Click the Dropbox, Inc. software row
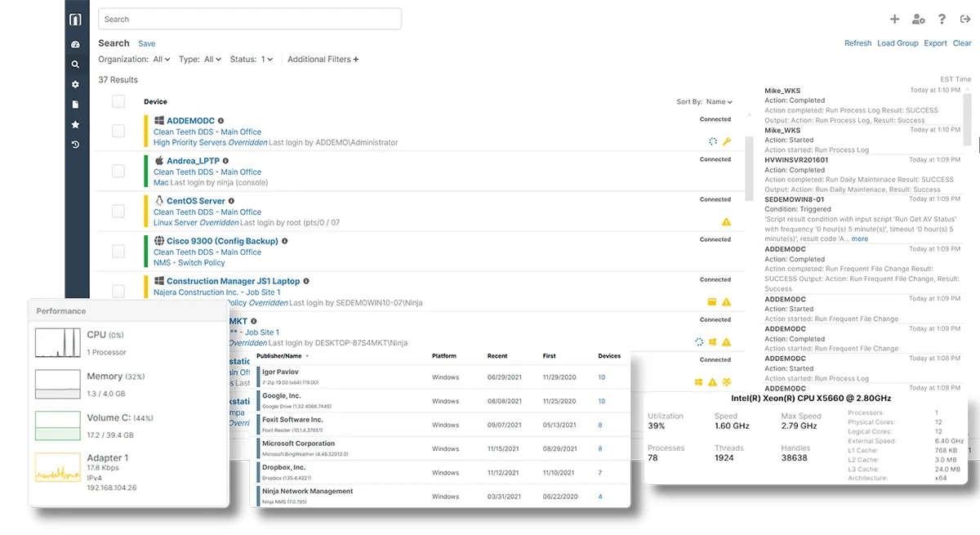The width and height of the screenshot is (980, 535). (443, 470)
